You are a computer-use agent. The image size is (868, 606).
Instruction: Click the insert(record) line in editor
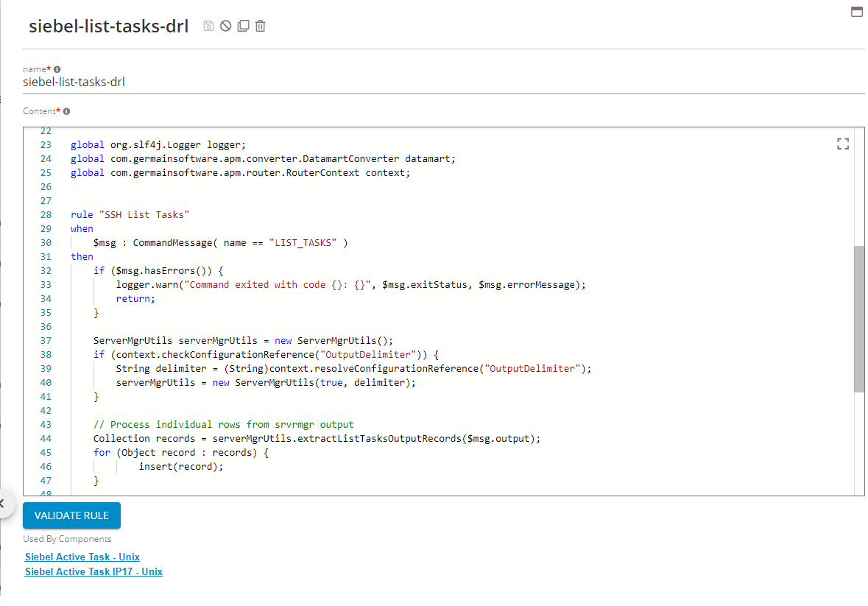coord(180,467)
